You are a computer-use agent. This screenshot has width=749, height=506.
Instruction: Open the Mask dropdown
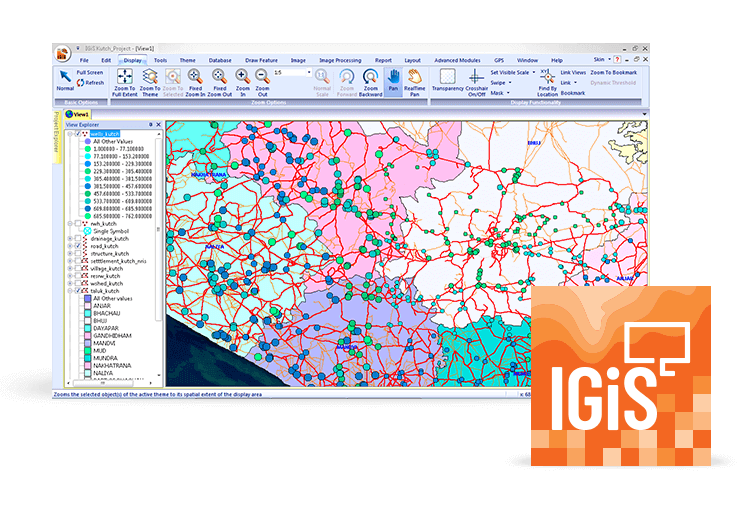[x=508, y=93]
